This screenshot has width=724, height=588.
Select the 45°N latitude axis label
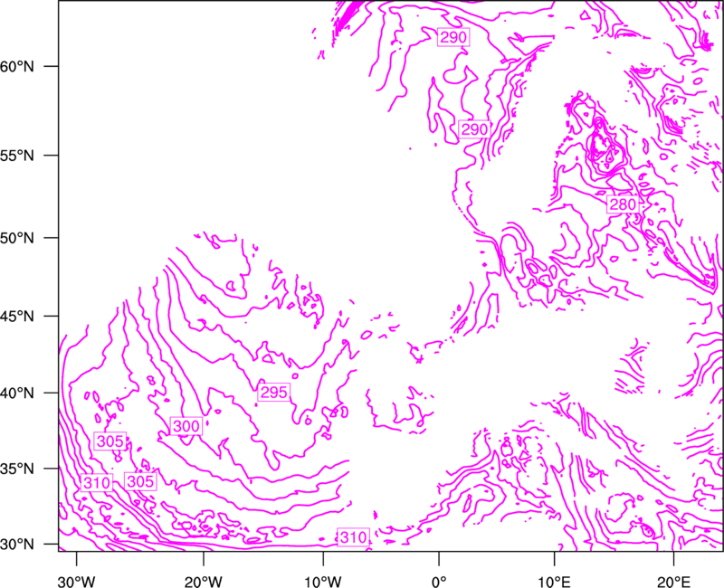[x=17, y=316]
